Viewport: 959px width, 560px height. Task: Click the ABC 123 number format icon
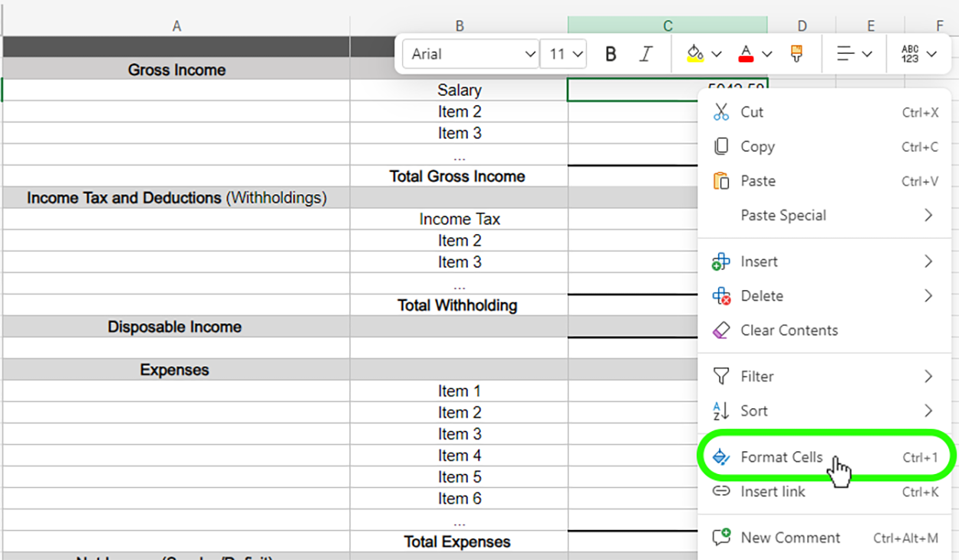pos(911,54)
